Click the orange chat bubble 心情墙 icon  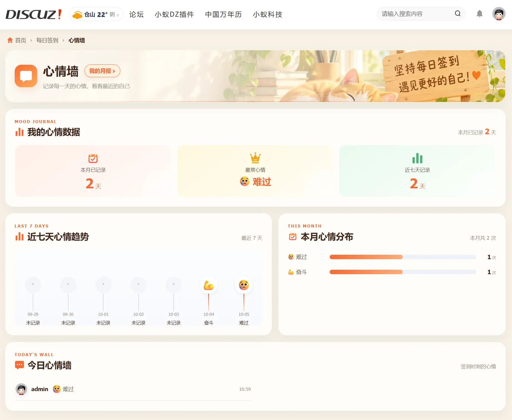(26, 76)
